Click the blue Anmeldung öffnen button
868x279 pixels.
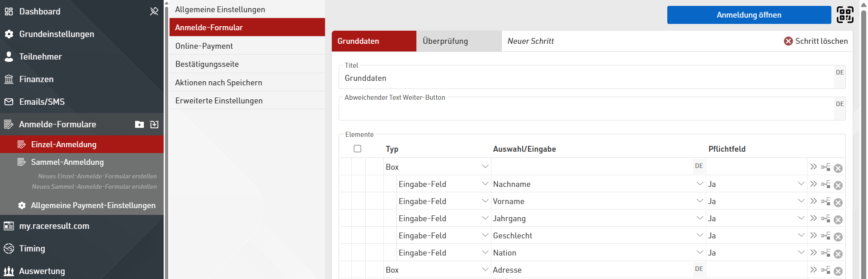tap(749, 15)
